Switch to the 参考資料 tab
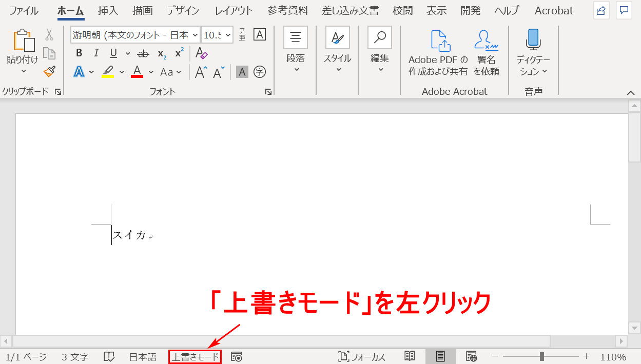The image size is (641, 364). tap(288, 10)
